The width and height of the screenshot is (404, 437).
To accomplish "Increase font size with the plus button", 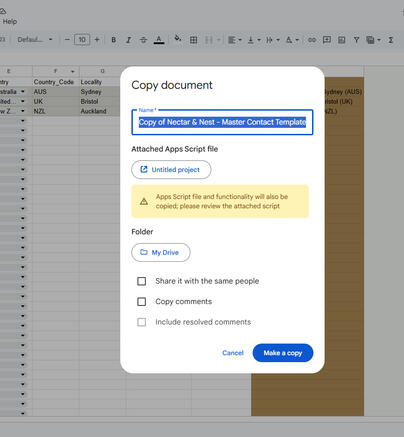I will click(97, 40).
